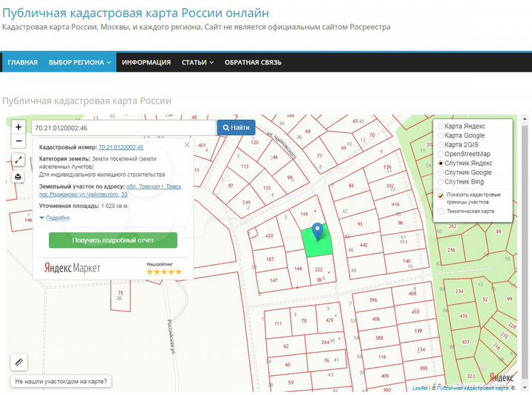The height and width of the screenshot is (395, 532).
Task: Click parcel numbered 222 on map
Action: tap(318, 269)
